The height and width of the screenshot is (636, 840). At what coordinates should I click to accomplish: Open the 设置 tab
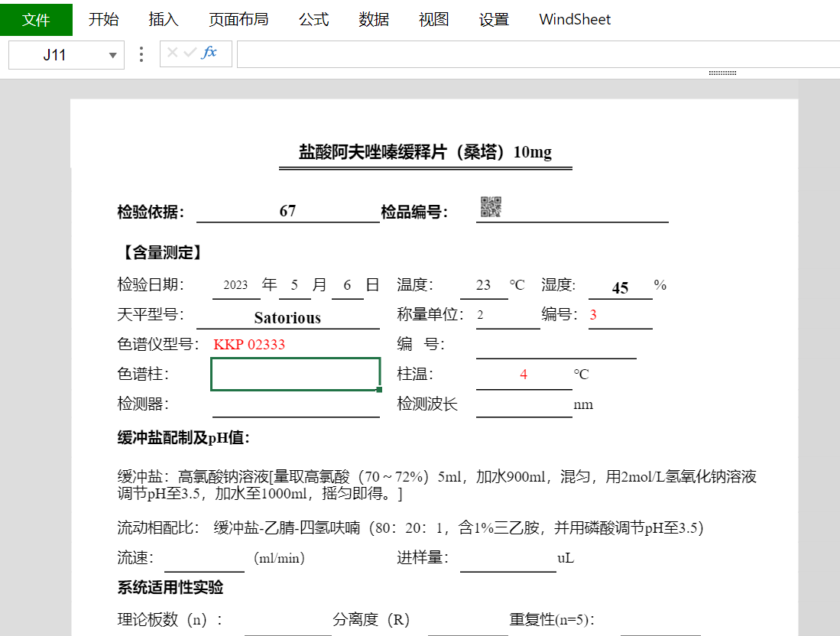494,20
